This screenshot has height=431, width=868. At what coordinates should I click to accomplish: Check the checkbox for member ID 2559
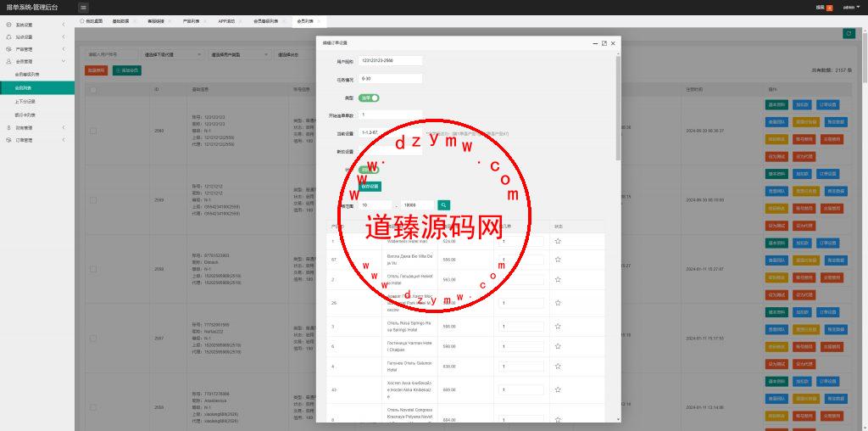pos(93,200)
